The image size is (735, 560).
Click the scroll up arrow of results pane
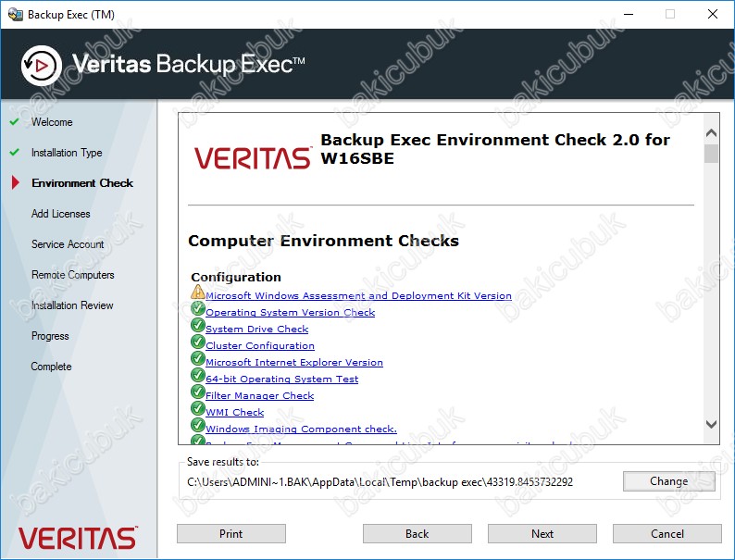click(x=711, y=133)
